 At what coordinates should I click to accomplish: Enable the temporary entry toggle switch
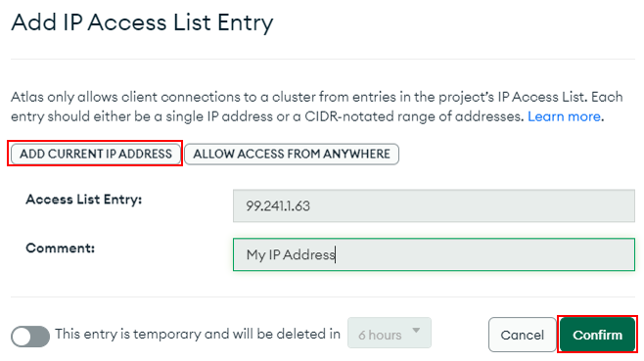click(30, 337)
